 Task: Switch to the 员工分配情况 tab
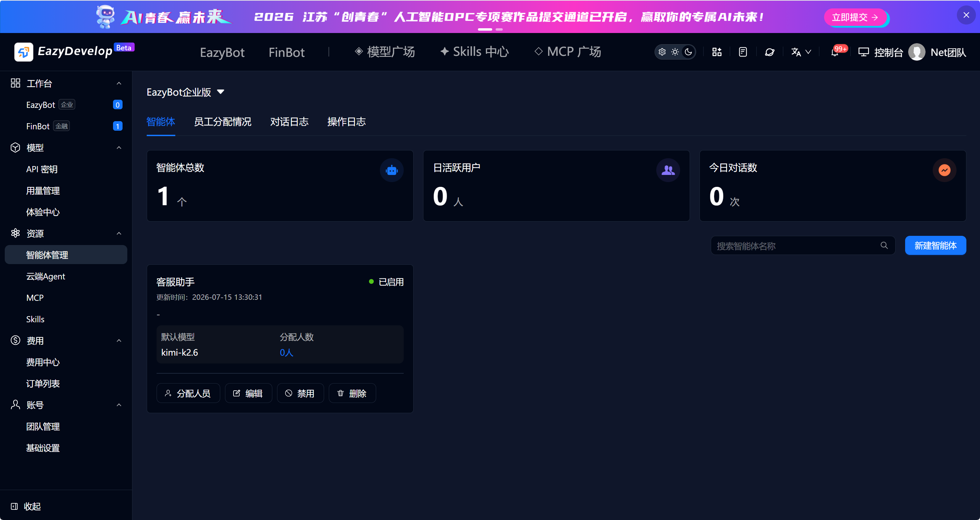[x=223, y=122]
